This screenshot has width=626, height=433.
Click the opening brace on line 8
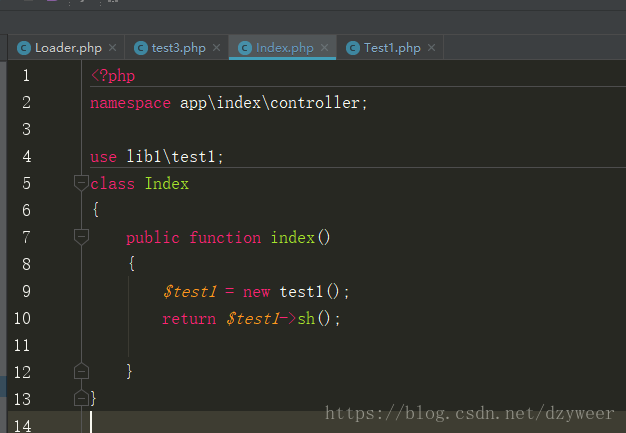coord(131,263)
